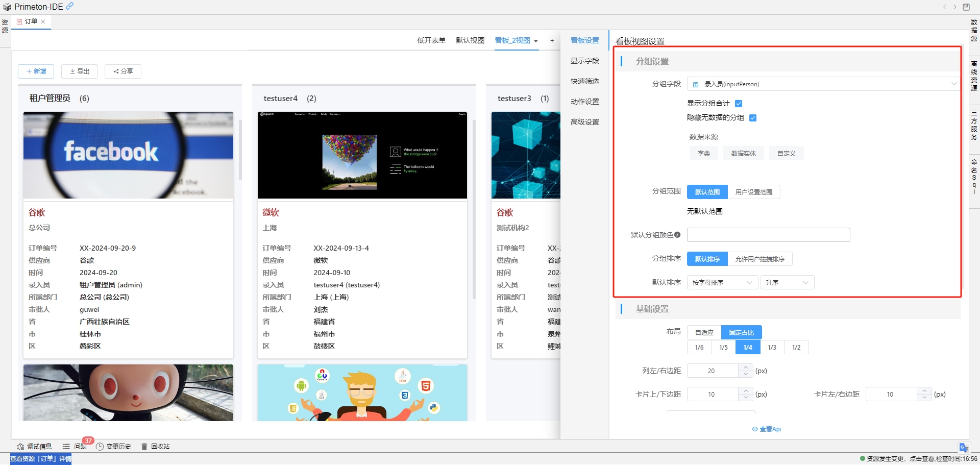Viewport: 980px width, 465px height.
Task: Open the 显示字段 settings section
Action: 584,61
